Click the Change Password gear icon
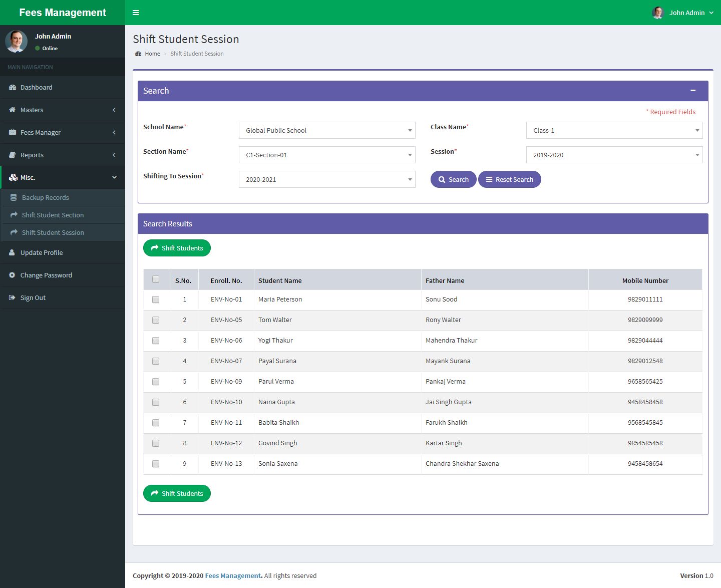Image resolution: width=721 pixels, height=588 pixels. click(x=12, y=275)
